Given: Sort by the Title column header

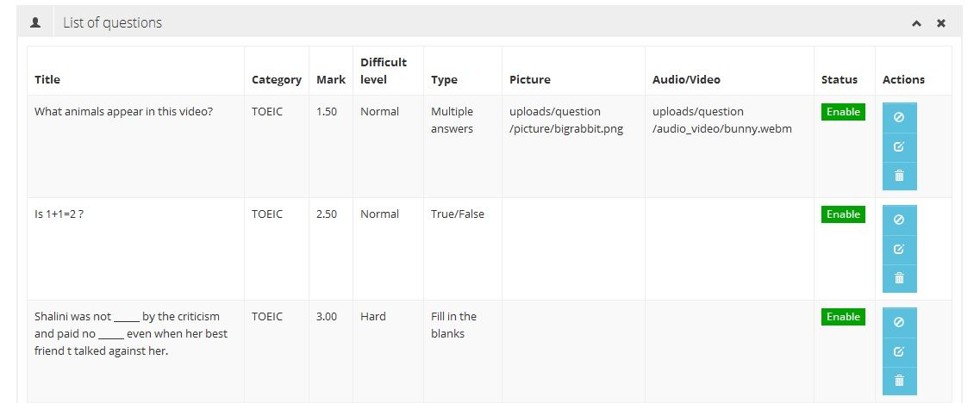Looking at the screenshot, I should 47,79.
